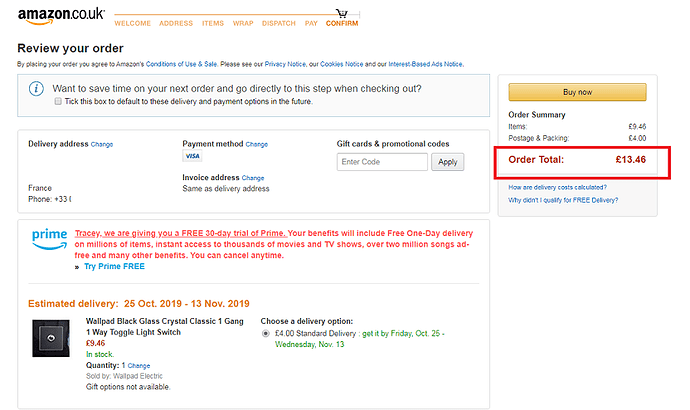This screenshot has height=410, width=690.
Task: Click the Buy now button
Action: pyautogui.click(x=577, y=92)
